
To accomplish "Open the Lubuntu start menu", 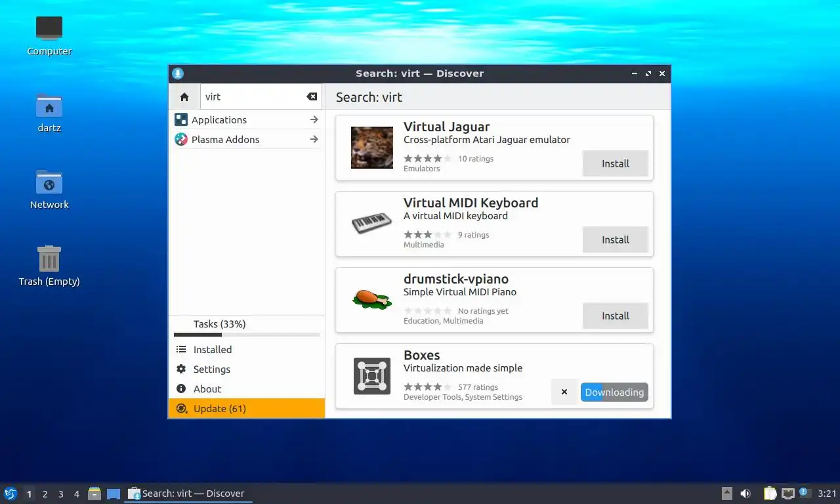I will [x=10, y=493].
